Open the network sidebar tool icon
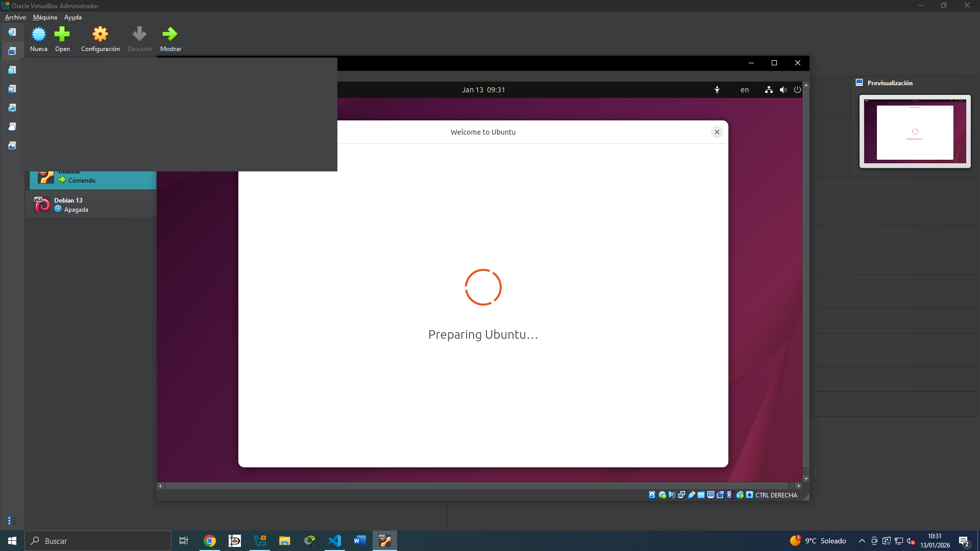This screenshot has height=551, width=980. click(x=12, y=108)
